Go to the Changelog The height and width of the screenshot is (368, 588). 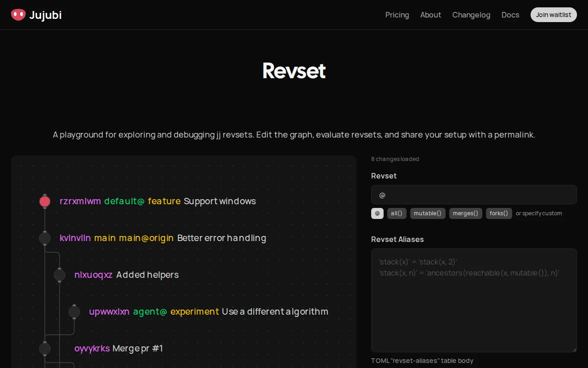[471, 15]
